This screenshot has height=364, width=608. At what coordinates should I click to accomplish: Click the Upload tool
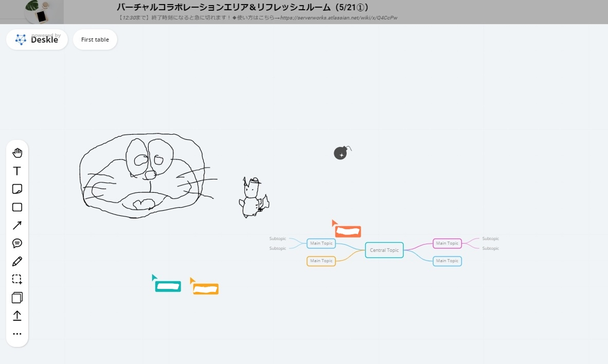coord(17,315)
